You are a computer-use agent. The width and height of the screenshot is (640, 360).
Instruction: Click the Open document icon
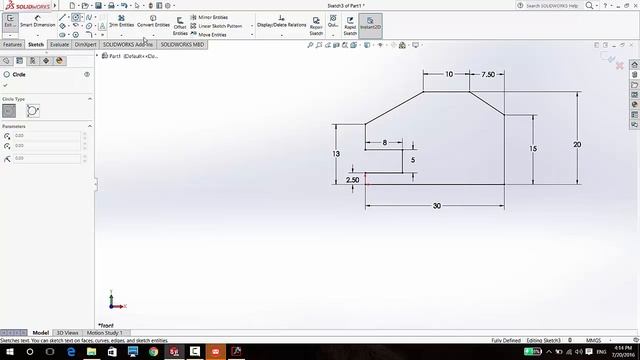tap(85, 6)
